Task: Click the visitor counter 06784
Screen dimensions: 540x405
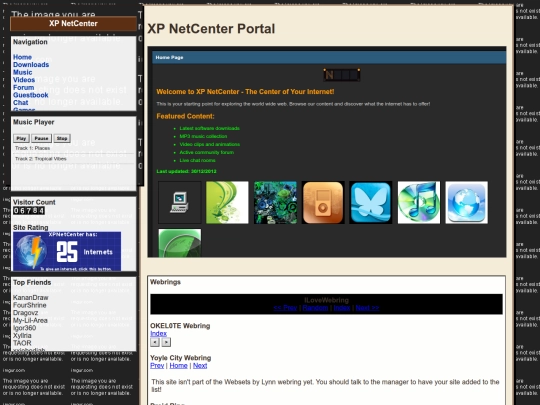Action: pyautogui.click(x=29, y=210)
